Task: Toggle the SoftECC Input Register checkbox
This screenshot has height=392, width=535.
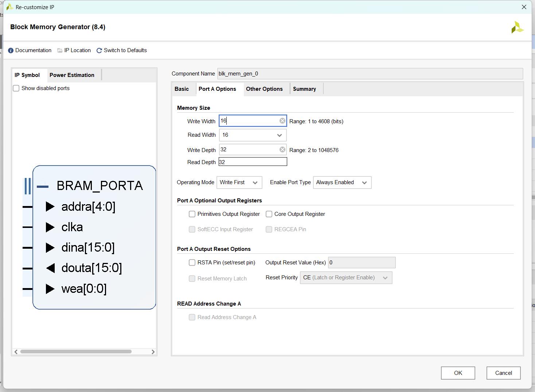Action: [192, 229]
